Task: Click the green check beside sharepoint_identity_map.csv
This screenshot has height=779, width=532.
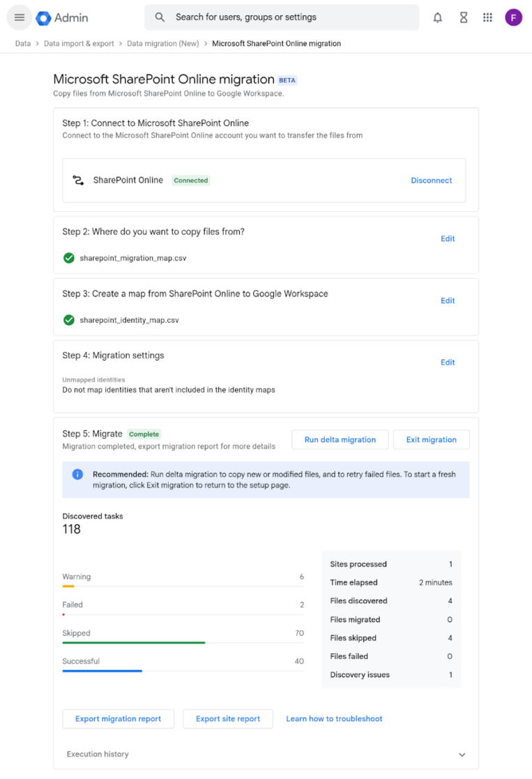Action: click(x=69, y=320)
